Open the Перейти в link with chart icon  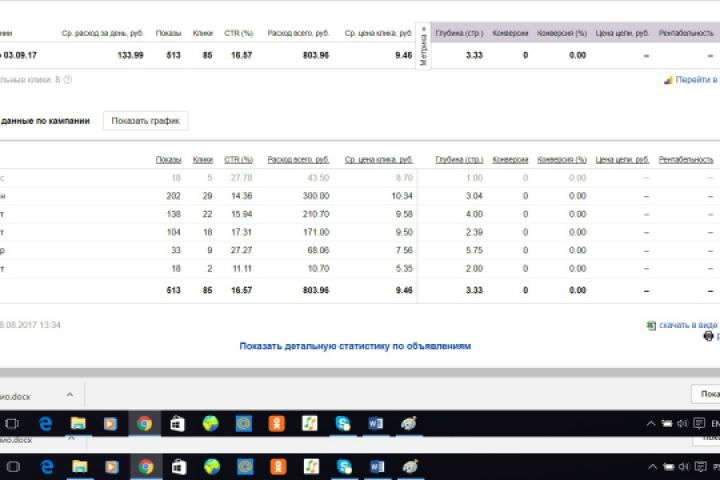click(691, 79)
